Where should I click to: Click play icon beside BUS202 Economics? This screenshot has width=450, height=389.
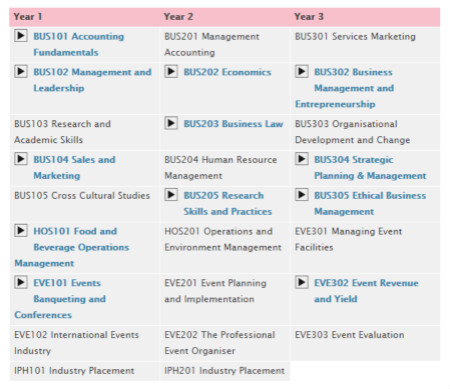pyautogui.click(x=171, y=71)
